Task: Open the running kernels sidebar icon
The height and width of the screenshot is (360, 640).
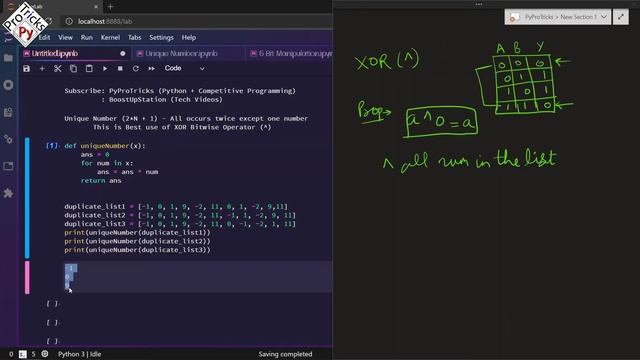Action: click(x=8, y=85)
